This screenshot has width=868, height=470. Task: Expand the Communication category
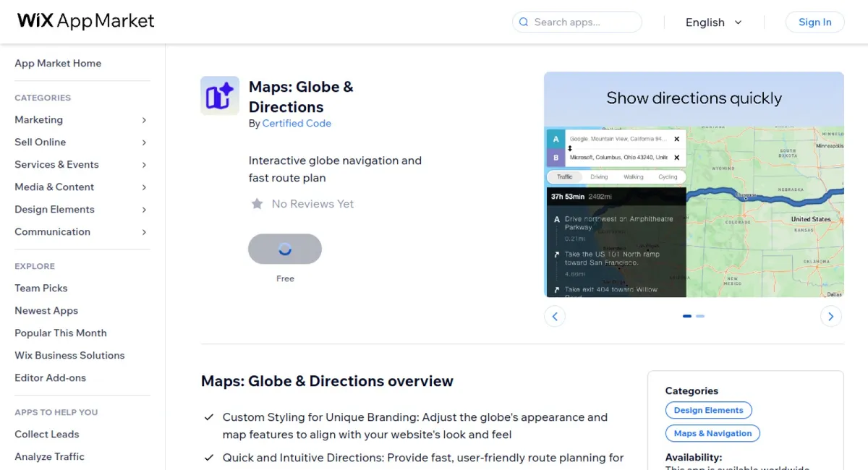(144, 232)
